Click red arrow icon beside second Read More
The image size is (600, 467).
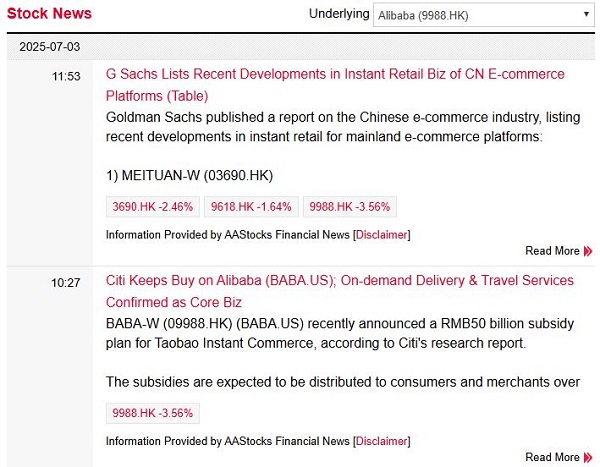point(588,457)
